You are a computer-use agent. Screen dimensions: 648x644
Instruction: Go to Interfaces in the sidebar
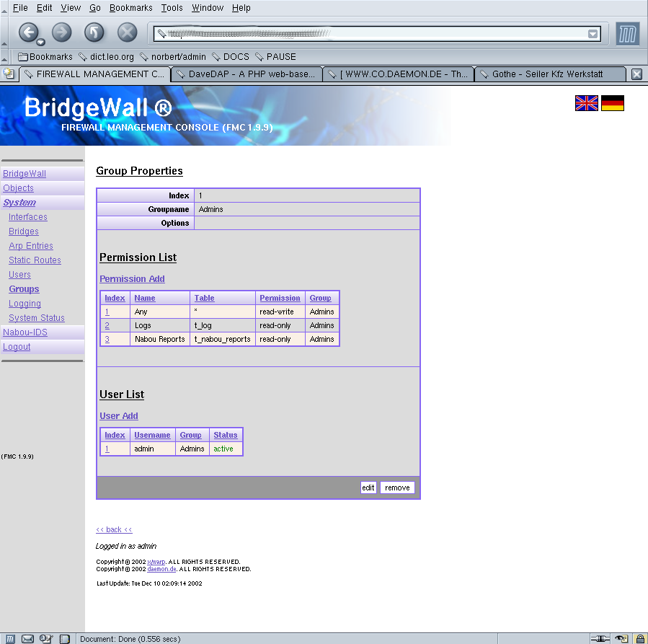(28, 217)
